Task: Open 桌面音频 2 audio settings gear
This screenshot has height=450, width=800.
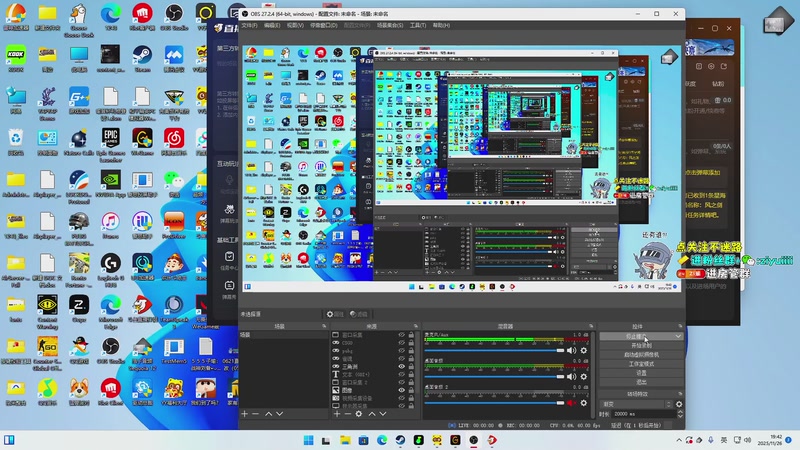Action: click(584, 403)
